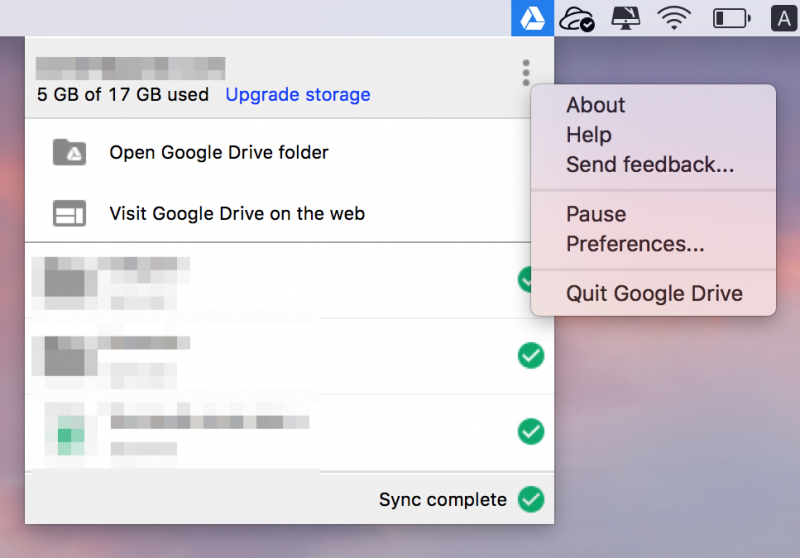800x558 pixels.
Task: Open the cloud sync status menu bar icon
Action: pyautogui.click(x=577, y=19)
